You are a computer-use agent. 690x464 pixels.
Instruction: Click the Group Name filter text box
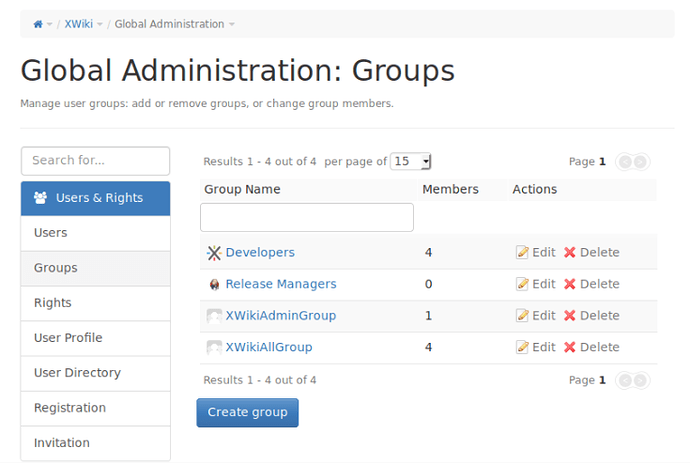pos(307,217)
